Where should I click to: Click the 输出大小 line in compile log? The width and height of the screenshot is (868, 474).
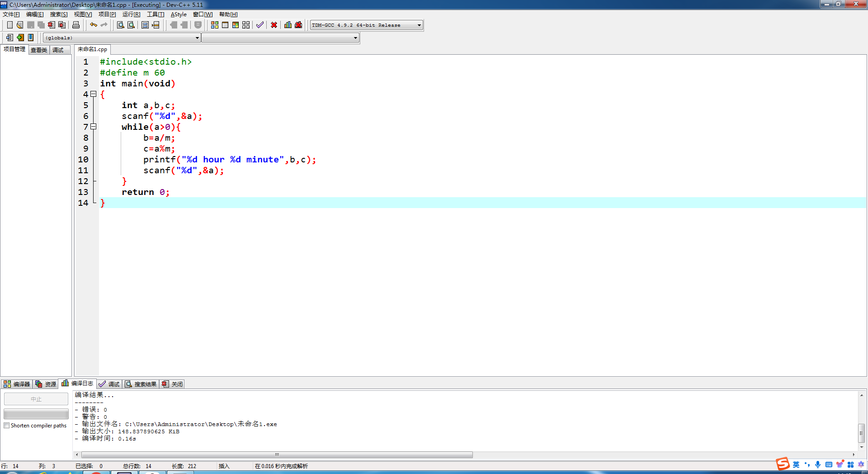(x=127, y=431)
